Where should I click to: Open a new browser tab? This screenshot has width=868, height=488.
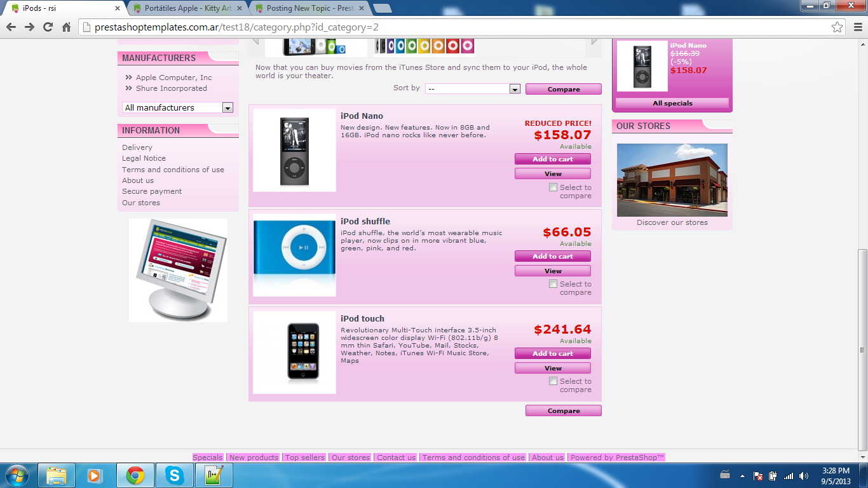382,8
